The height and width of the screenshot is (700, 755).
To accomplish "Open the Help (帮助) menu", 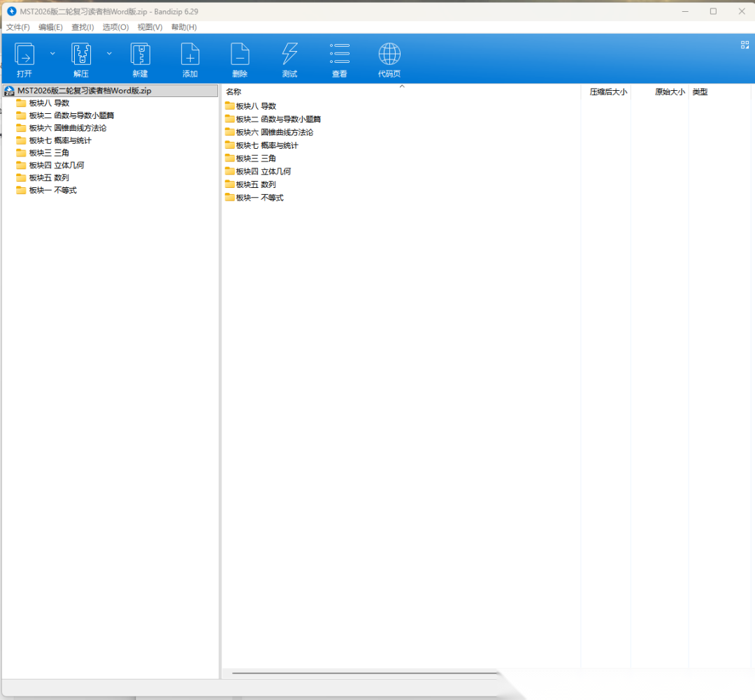I will (x=184, y=27).
